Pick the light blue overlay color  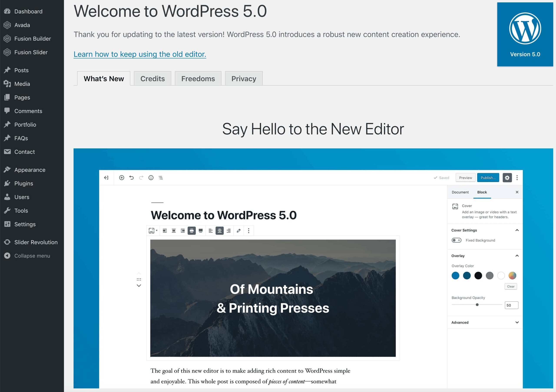[x=455, y=276]
